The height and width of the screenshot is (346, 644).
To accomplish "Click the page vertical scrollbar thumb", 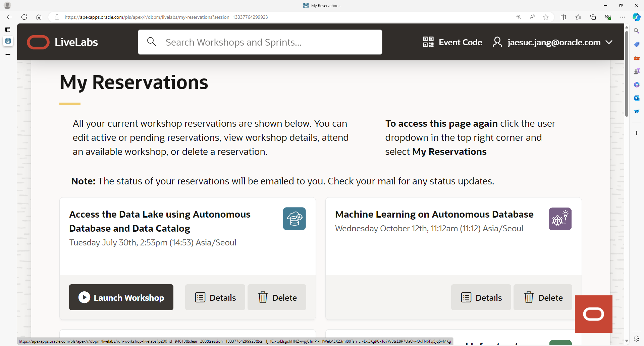I will pyautogui.click(x=627, y=74).
